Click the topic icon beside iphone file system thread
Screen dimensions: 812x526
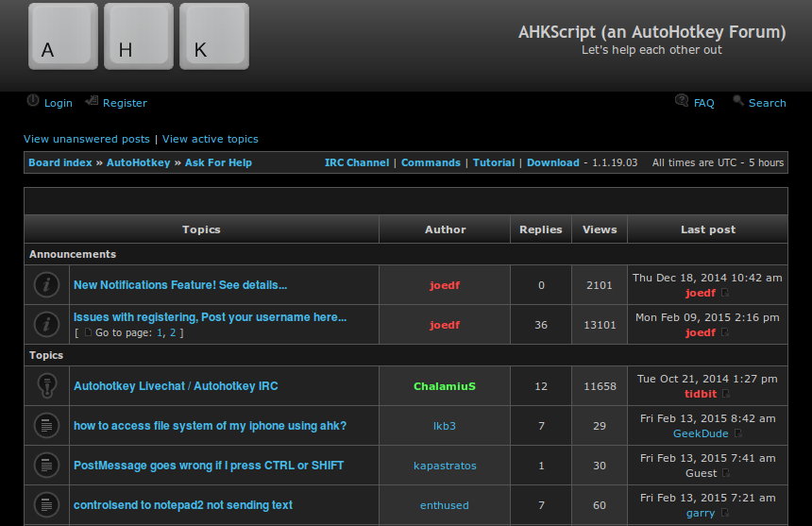pyautogui.click(x=46, y=425)
